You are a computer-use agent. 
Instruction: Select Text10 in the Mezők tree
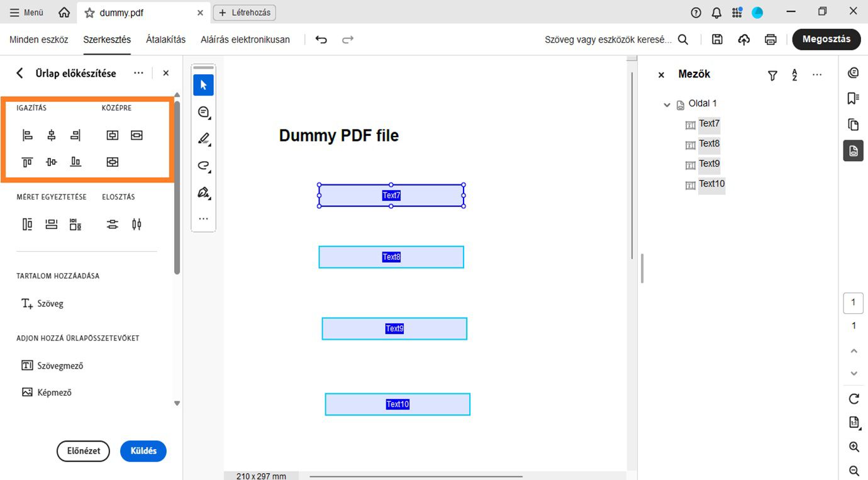pyautogui.click(x=712, y=184)
